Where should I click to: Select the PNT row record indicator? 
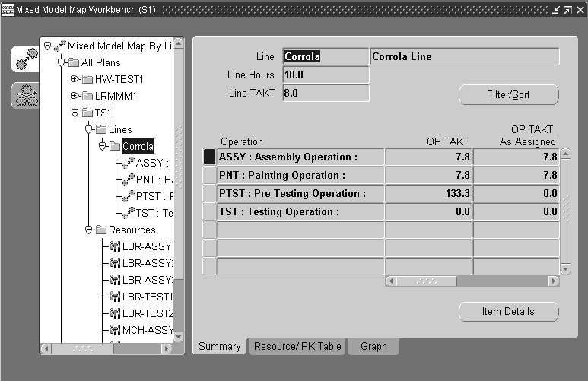tap(209, 175)
